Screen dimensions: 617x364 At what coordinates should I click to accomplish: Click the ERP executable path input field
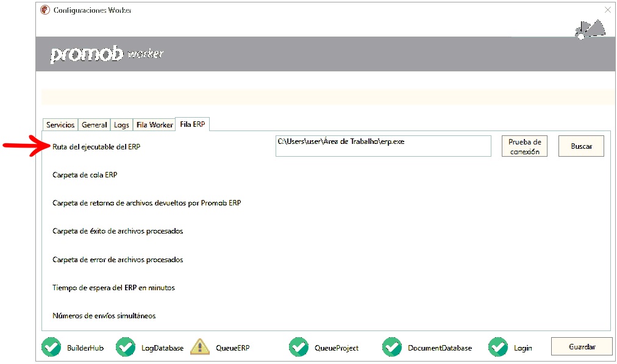(x=383, y=146)
